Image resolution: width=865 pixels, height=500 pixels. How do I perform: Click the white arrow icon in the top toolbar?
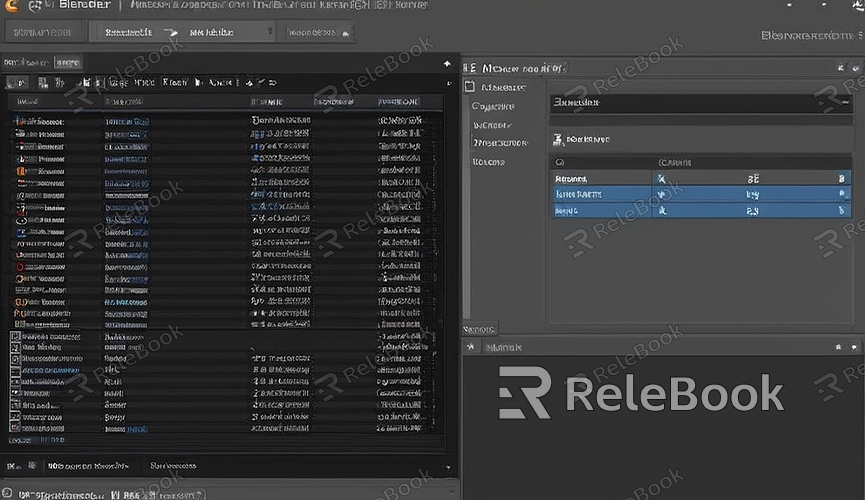point(172,33)
